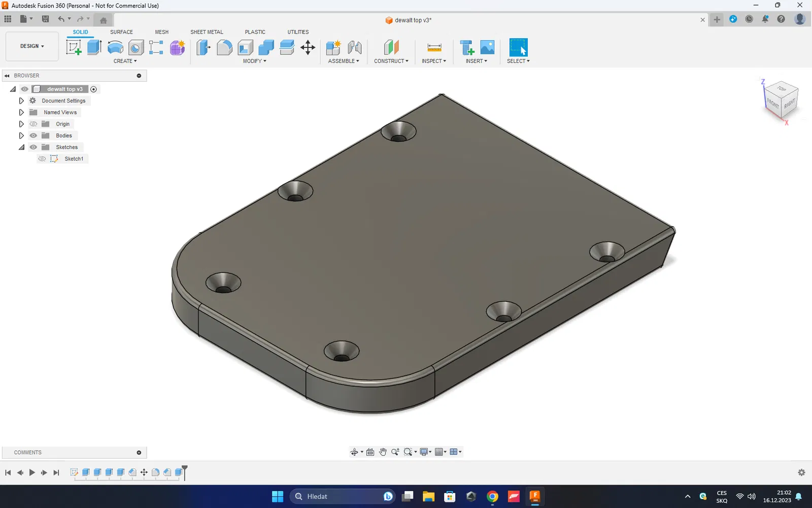Switch to the SURFACE tab
812x508 pixels.
pyautogui.click(x=121, y=32)
